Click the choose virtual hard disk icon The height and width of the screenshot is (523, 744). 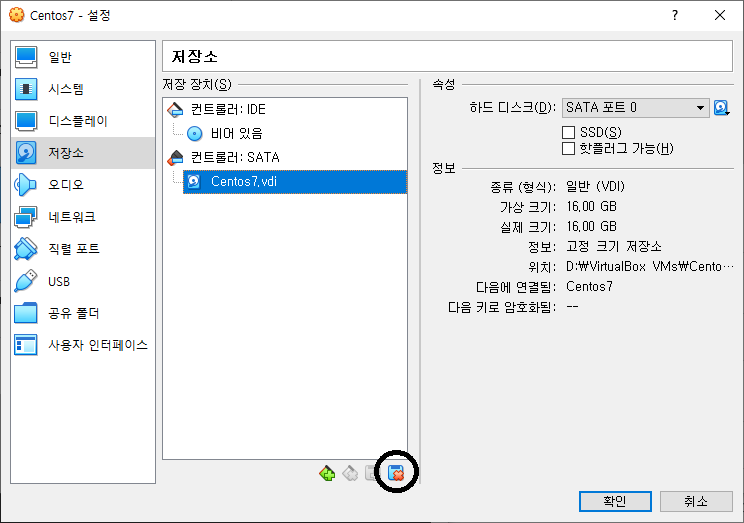click(722, 108)
